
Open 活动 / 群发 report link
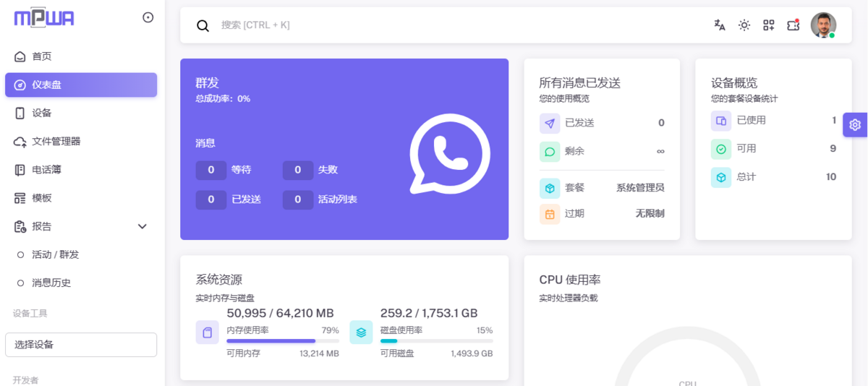pos(56,254)
